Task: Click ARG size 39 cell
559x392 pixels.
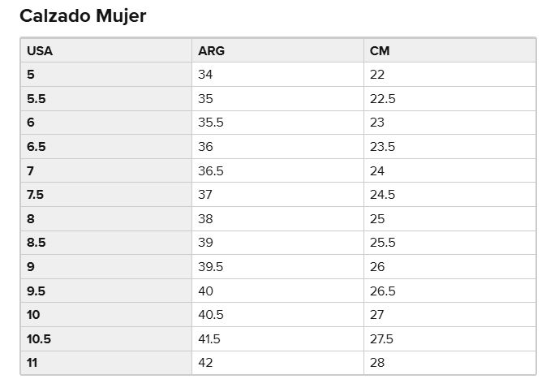Action: click(277, 243)
